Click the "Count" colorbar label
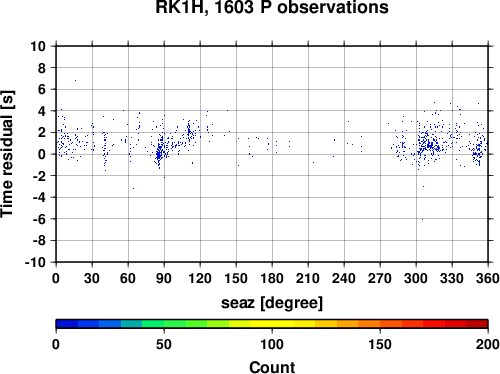This screenshot has width=500, height=374. click(x=272, y=367)
